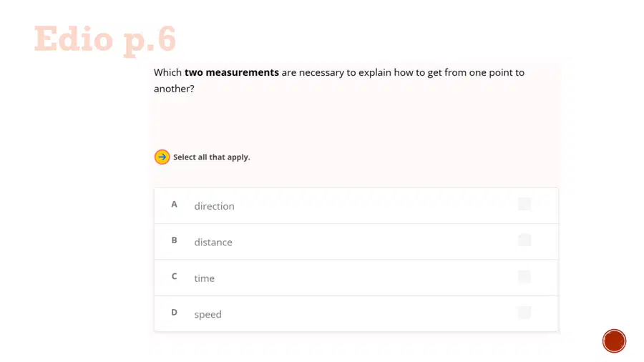Click the red record circle button
This screenshot has height=362, width=644.
pyautogui.click(x=614, y=341)
